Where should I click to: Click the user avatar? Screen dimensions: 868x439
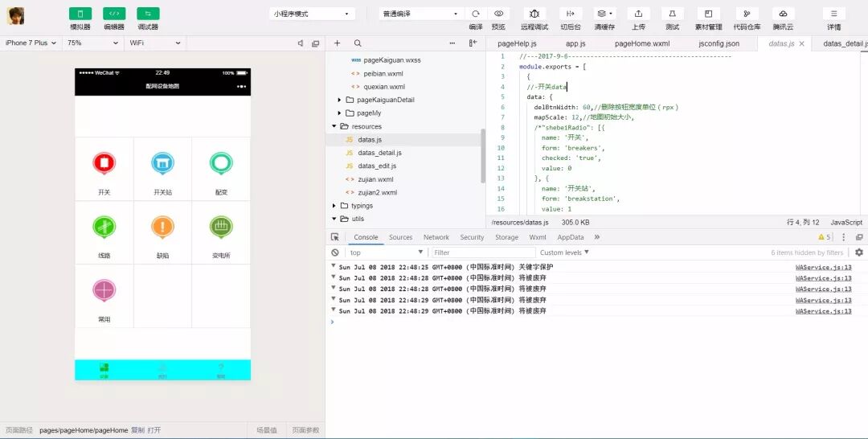click(15, 16)
